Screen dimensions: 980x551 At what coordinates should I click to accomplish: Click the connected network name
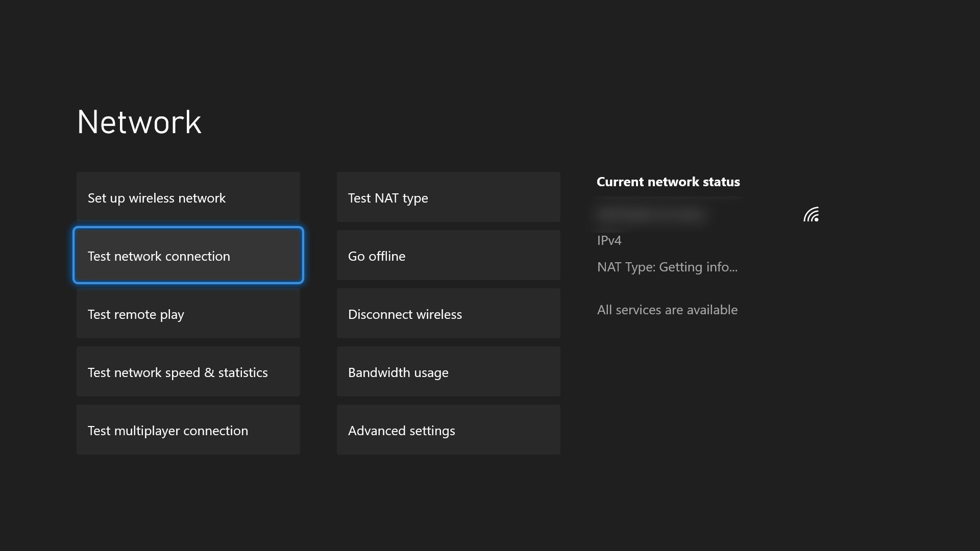pyautogui.click(x=651, y=214)
